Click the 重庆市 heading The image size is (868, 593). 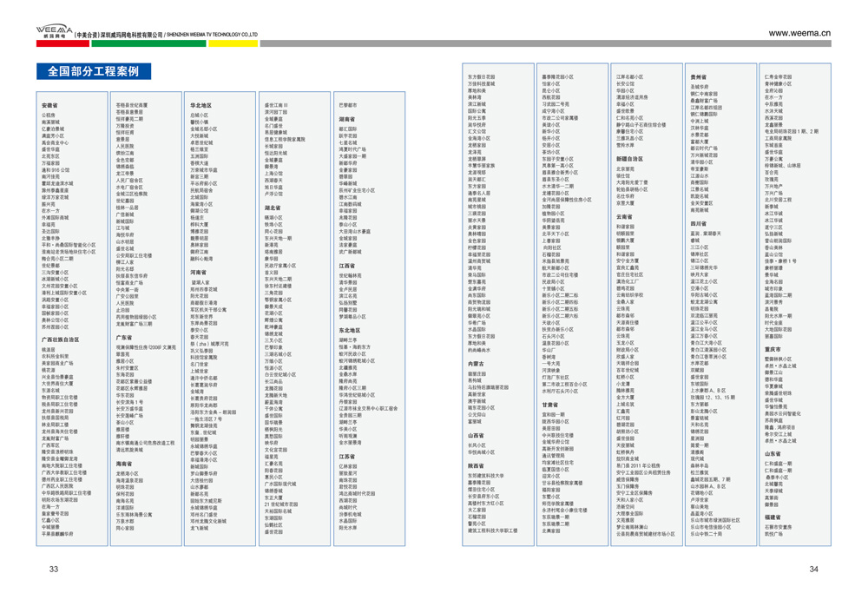click(x=773, y=349)
